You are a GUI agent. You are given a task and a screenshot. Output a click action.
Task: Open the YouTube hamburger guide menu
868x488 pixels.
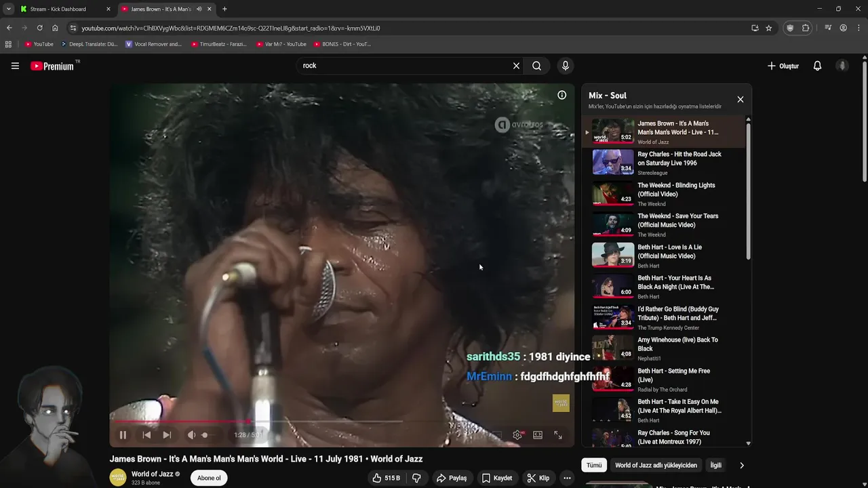click(x=15, y=66)
